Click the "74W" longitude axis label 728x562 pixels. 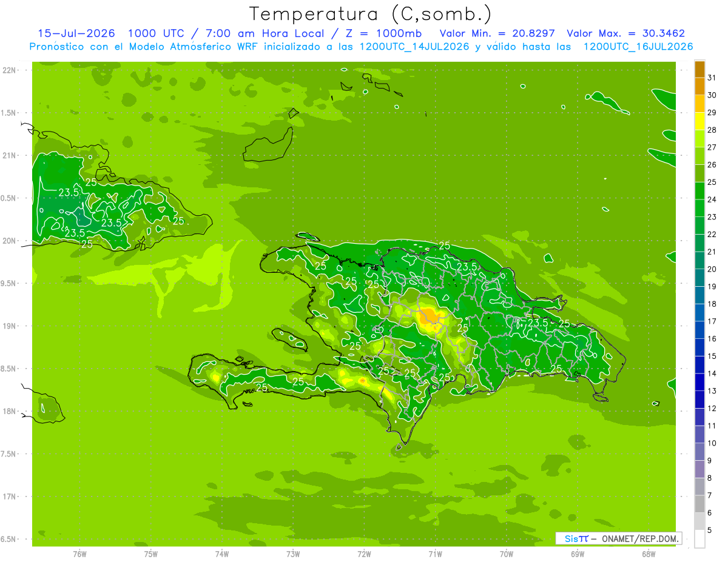(222, 554)
